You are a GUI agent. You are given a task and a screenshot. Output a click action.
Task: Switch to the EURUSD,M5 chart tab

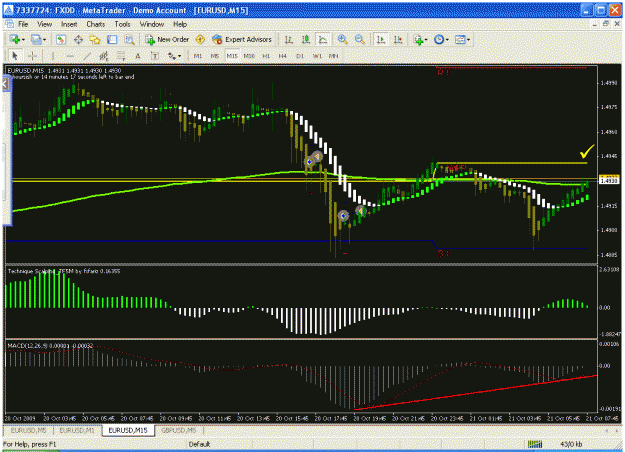28,430
